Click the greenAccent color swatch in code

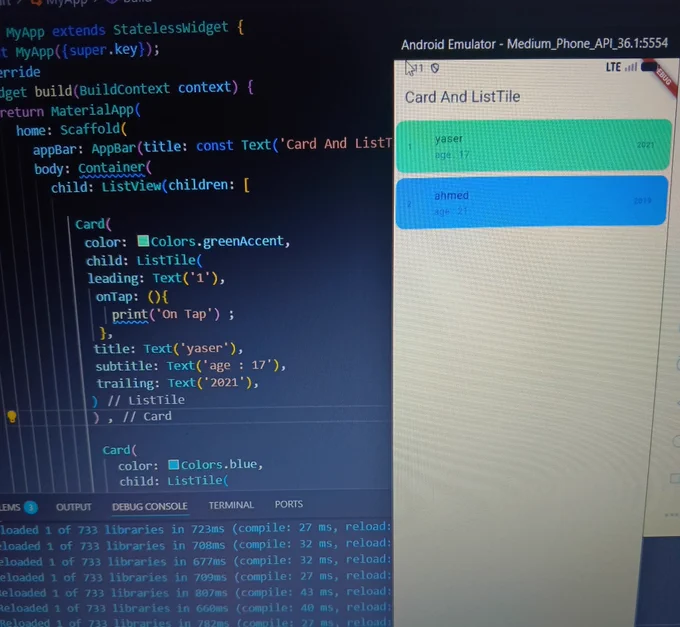[143, 241]
